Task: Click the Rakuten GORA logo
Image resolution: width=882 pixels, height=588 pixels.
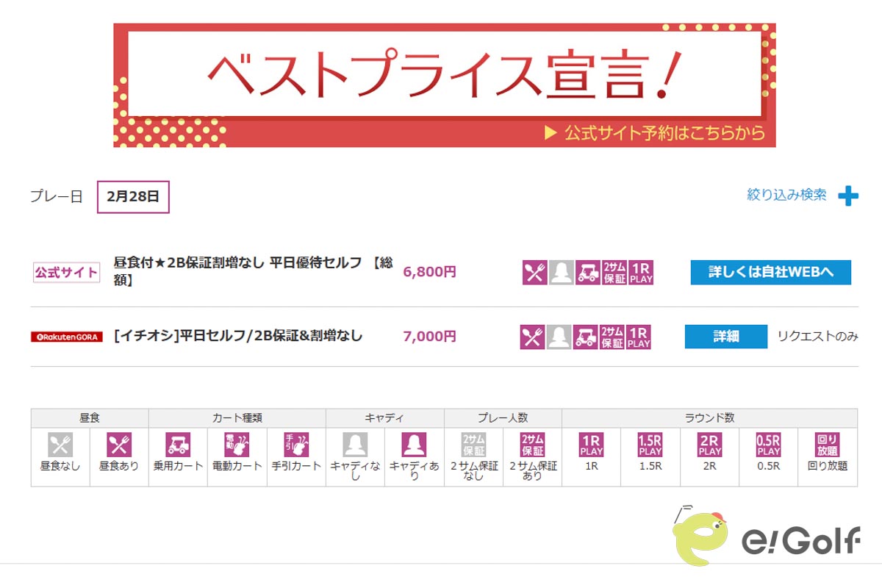Action: pos(66,336)
